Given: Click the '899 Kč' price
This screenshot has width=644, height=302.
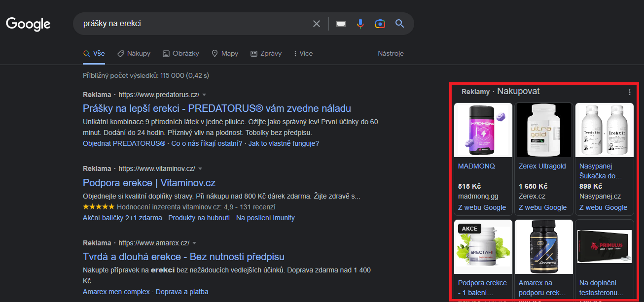Looking at the screenshot, I should pos(591,186).
